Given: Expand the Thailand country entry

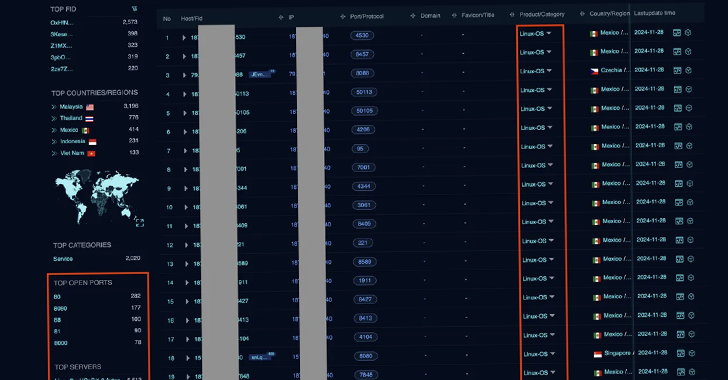Looking at the screenshot, I should point(54,118).
